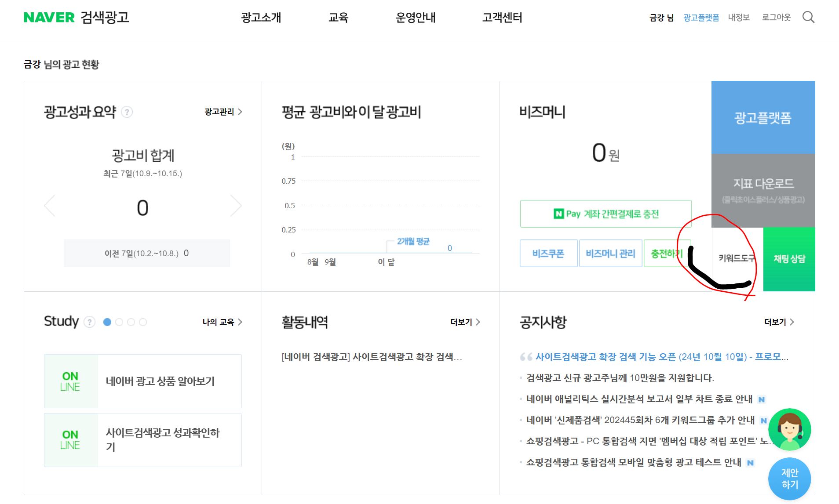Click the 제안하기 round button

point(789,479)
